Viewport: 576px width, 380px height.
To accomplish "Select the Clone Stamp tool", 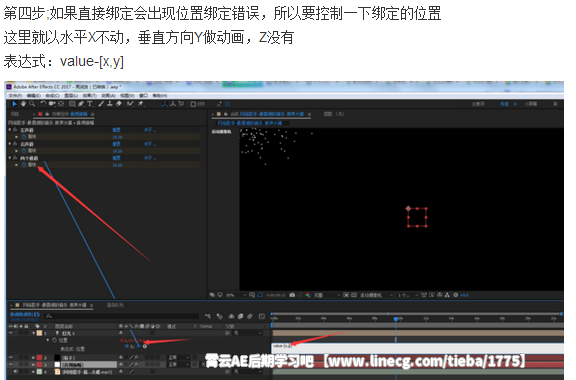I will click(x=109, y=104).
